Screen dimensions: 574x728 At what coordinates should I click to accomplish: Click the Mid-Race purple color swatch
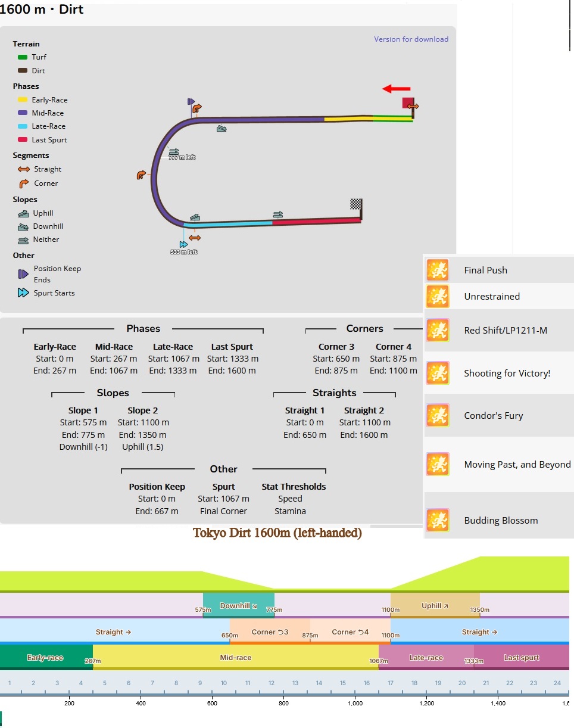point(23,113)
